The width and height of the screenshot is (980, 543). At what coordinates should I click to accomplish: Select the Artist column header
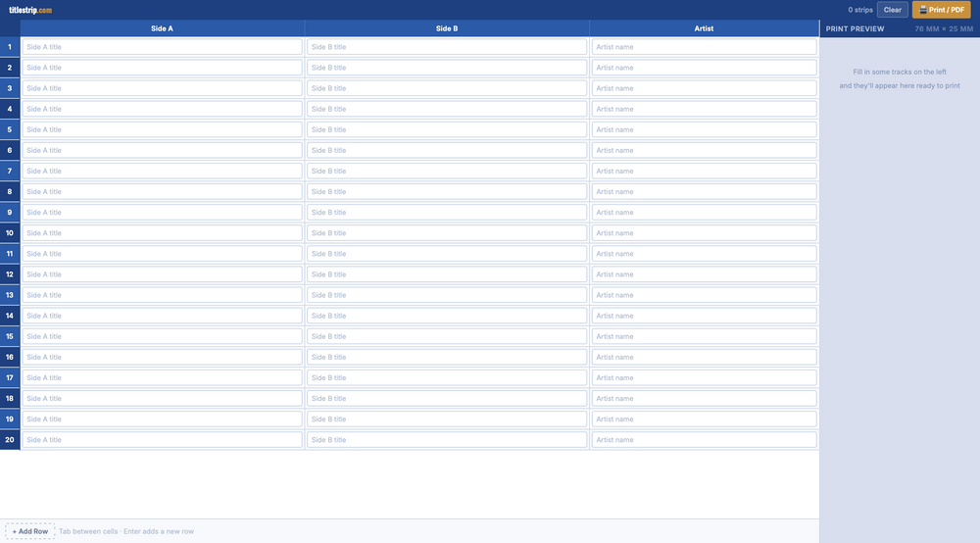pyautogui.click(x=704, y=28)
